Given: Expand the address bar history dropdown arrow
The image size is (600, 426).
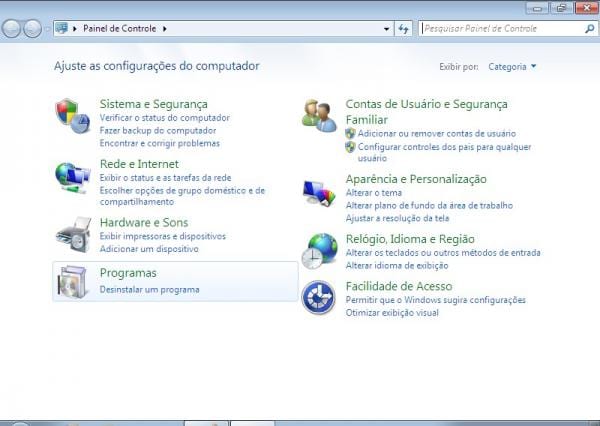Looking at the screenshot, I should 386,29.
